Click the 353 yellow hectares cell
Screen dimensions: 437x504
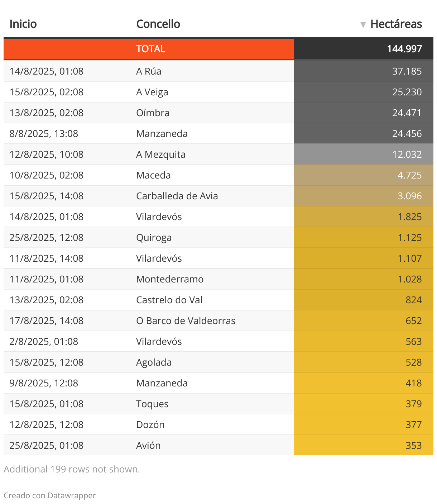pos(413,446)
